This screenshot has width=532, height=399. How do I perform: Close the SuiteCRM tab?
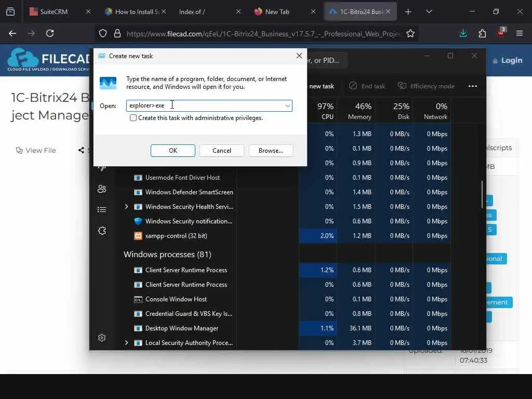point(88,11)
